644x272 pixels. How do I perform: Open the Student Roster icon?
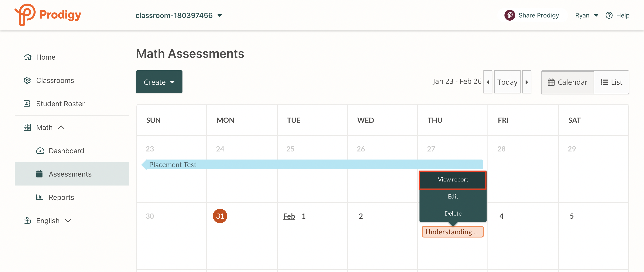[x=27, y=104]
